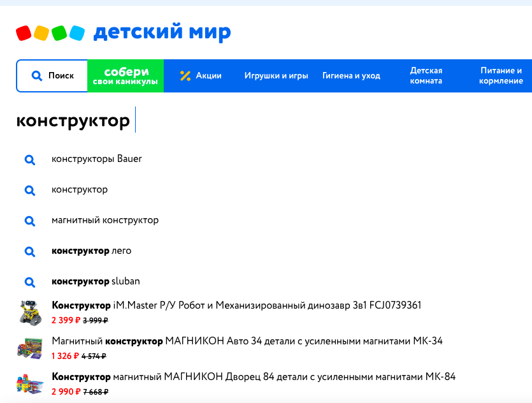Click the 2 399 ₽ price
Screen dimensions: 532x403
pos(66,320)
